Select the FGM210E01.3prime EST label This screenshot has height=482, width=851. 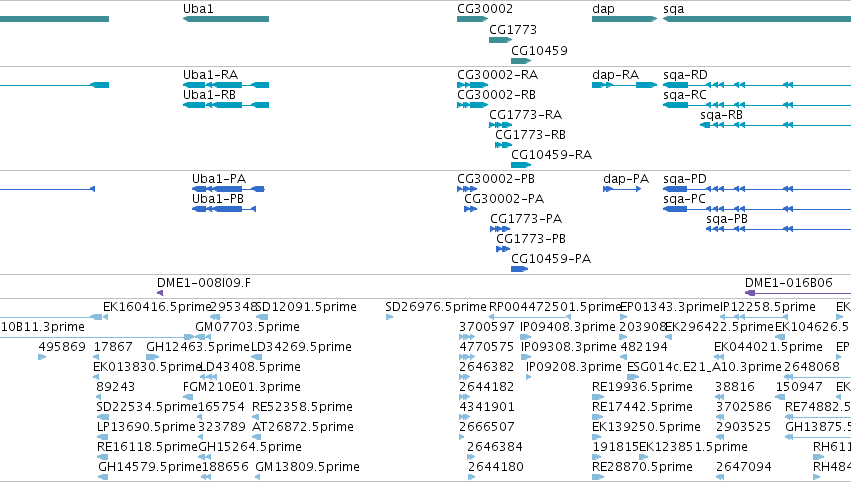(242, 388)
